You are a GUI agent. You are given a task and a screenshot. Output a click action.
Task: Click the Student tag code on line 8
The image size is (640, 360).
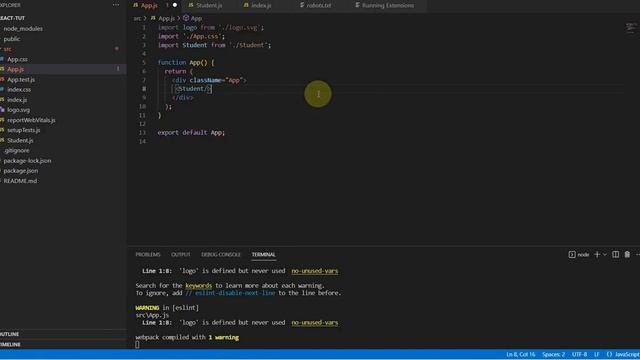tap(193, 89)
